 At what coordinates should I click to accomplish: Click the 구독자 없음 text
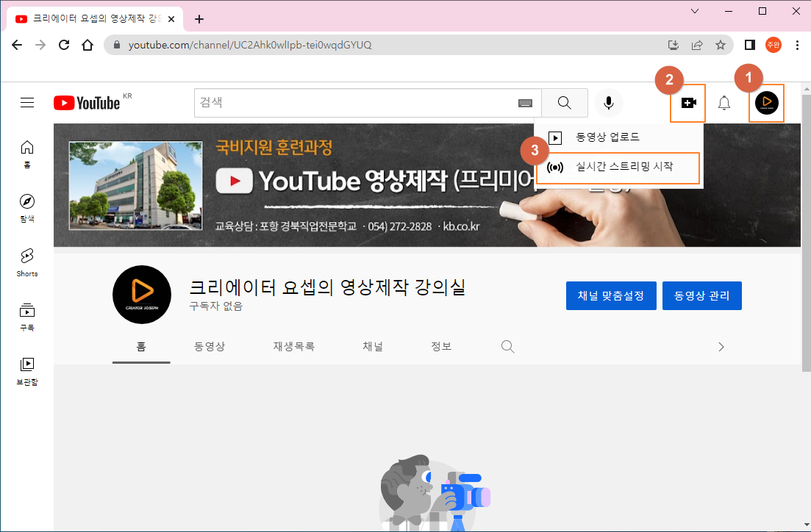[215, 306]
